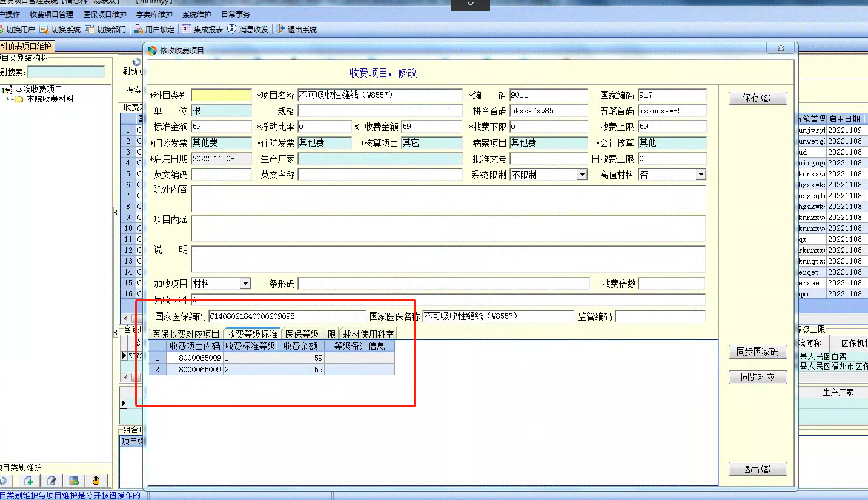Click the 项目名称 input field
The height and width of the screenshot is (500, 868).
tap(380, 95)
